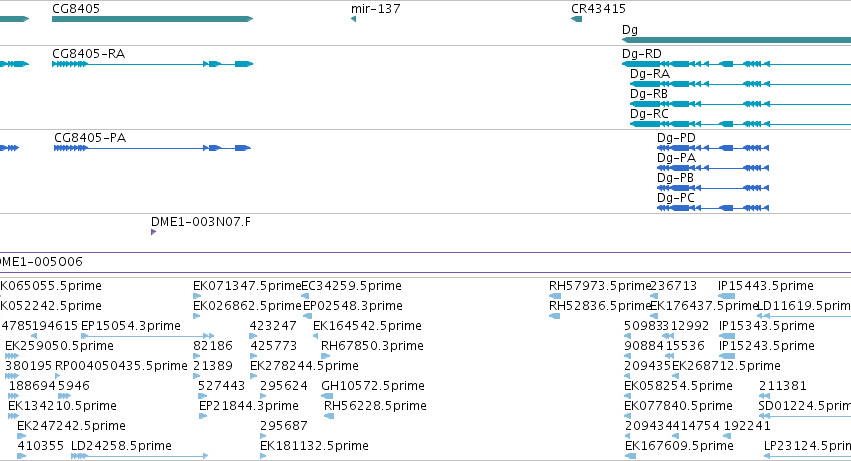Open EST EK247242.5prime
Screen dimensions: 851x461
[71, 426]
